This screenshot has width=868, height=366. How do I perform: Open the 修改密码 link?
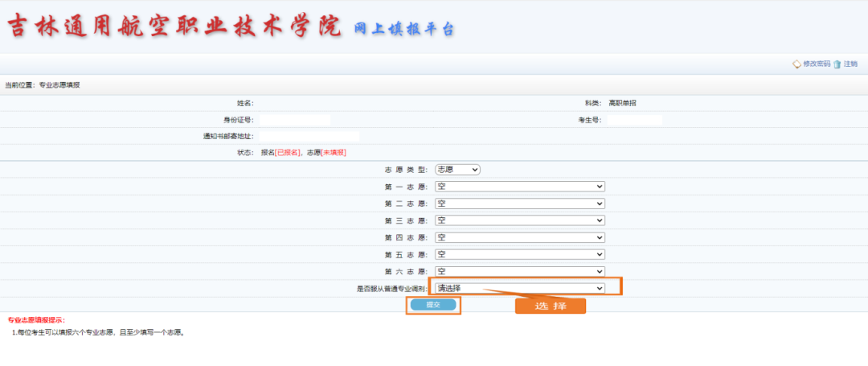[x=817, y=64]
